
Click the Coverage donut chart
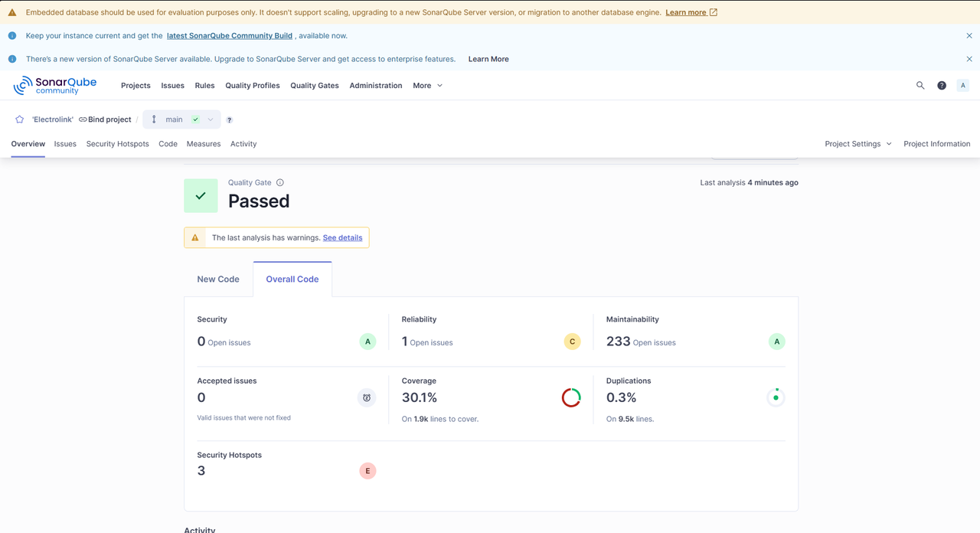pyautogui.click(x=571, y=397)
